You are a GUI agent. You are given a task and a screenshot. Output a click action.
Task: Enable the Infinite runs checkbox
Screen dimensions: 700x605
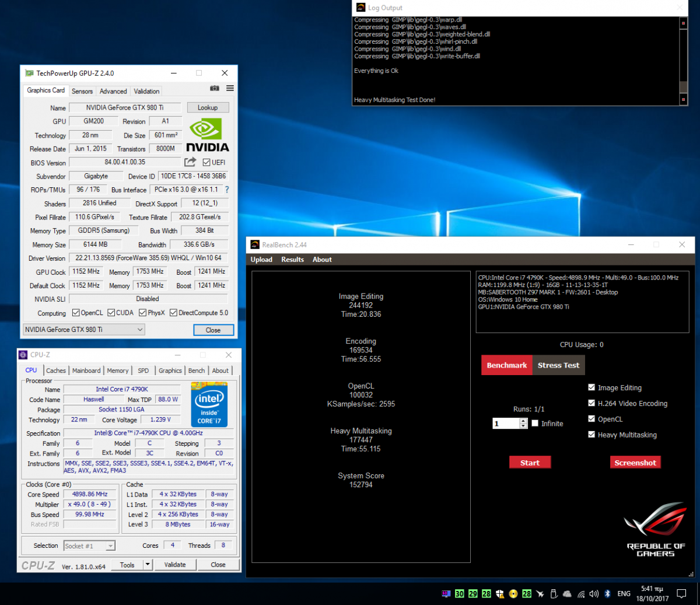pyautogui.click(x=535, y=424)
